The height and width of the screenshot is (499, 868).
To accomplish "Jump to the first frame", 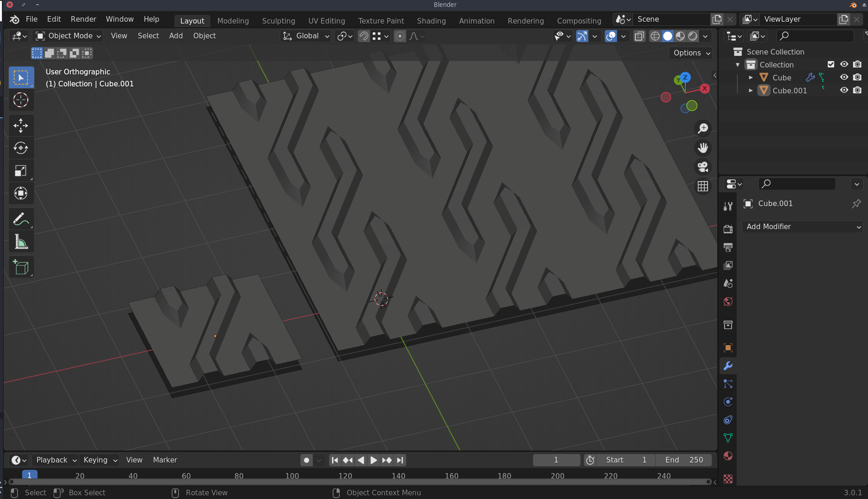I will point(335,460).
